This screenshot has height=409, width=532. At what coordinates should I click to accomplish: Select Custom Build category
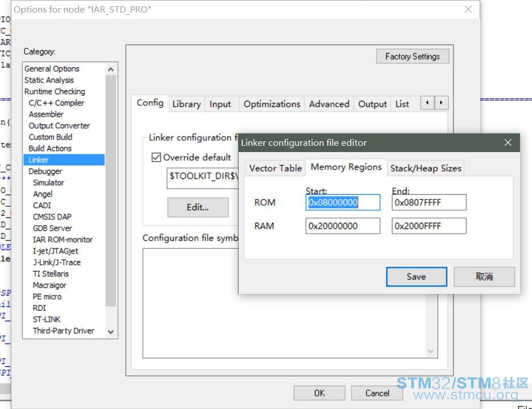50,137
